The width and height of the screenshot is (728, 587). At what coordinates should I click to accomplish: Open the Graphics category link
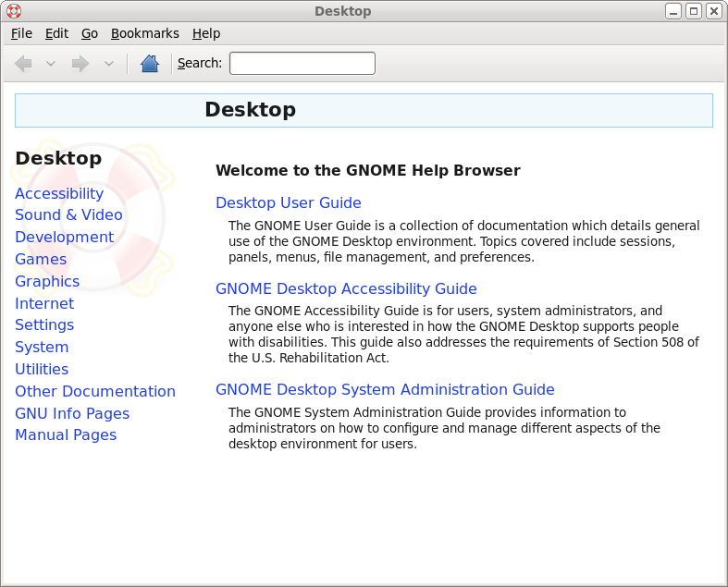pos(47,281)
